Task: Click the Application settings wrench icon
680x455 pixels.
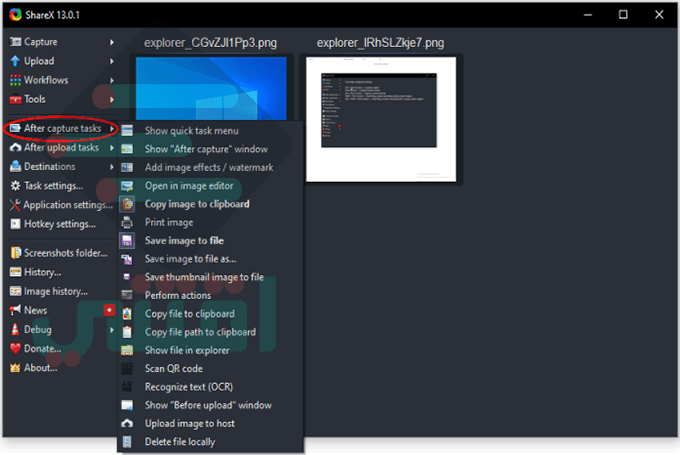Action: (15, 205)
